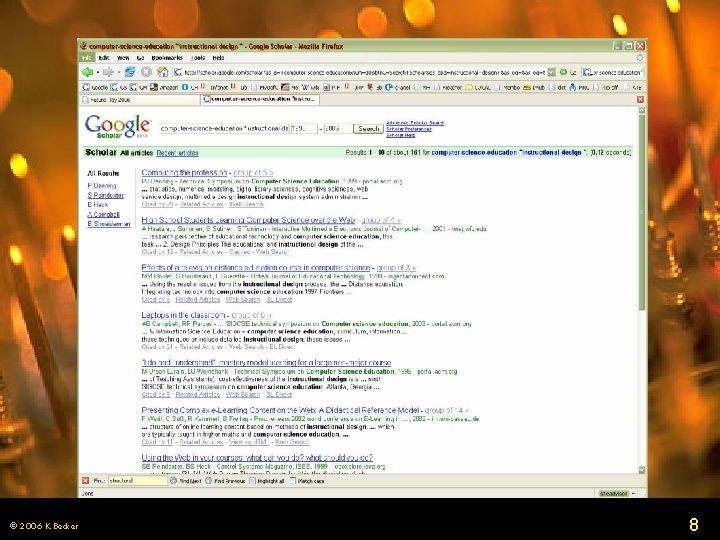Image resolution: width=720 pixels, height=540 pixels.
Task: Click the greyed Forward arrow button
Action: [108, 72]
